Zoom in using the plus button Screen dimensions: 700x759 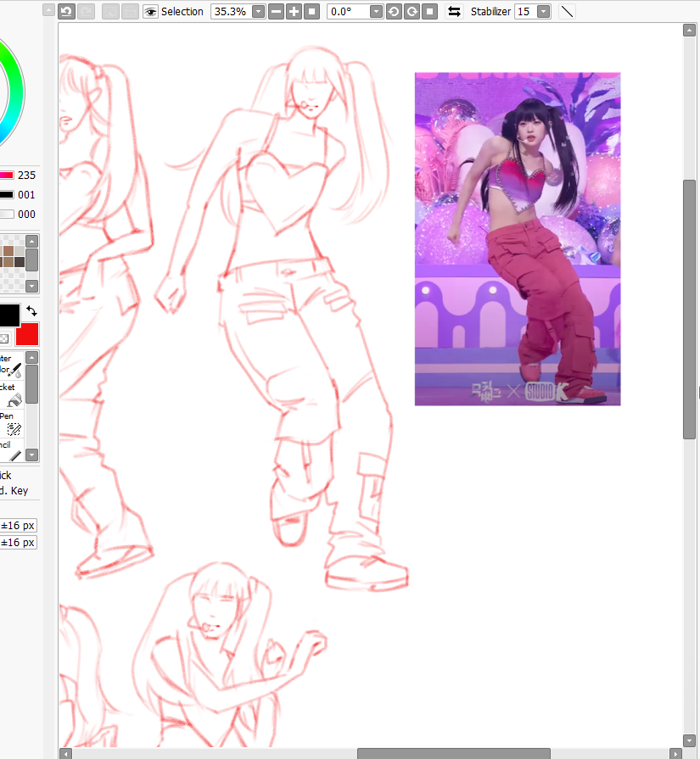[294, 11]
